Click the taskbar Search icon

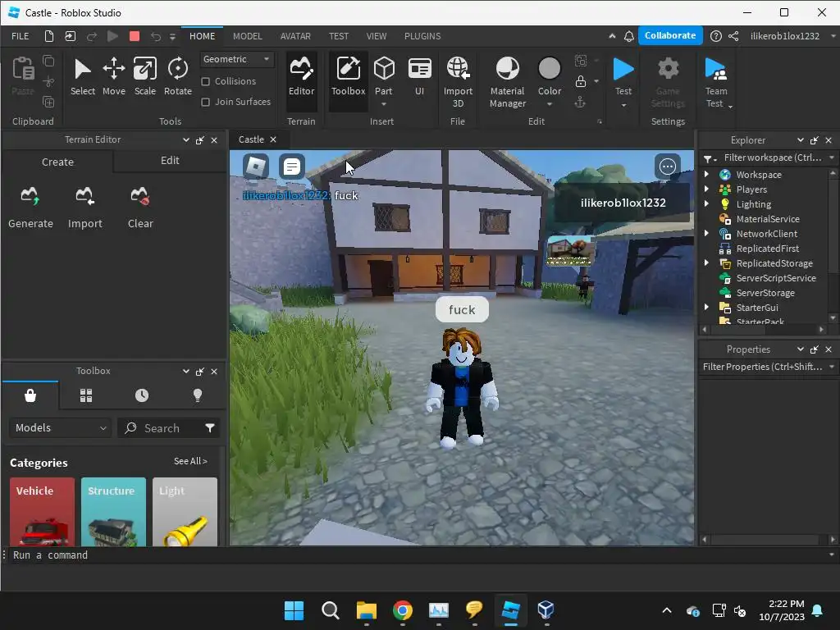click(330, 610)
